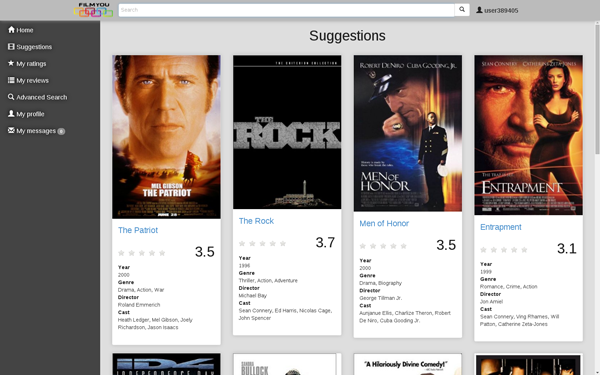Open The Patriot movie title link
The image size is (600, 375).
click(x=138, y=230)
